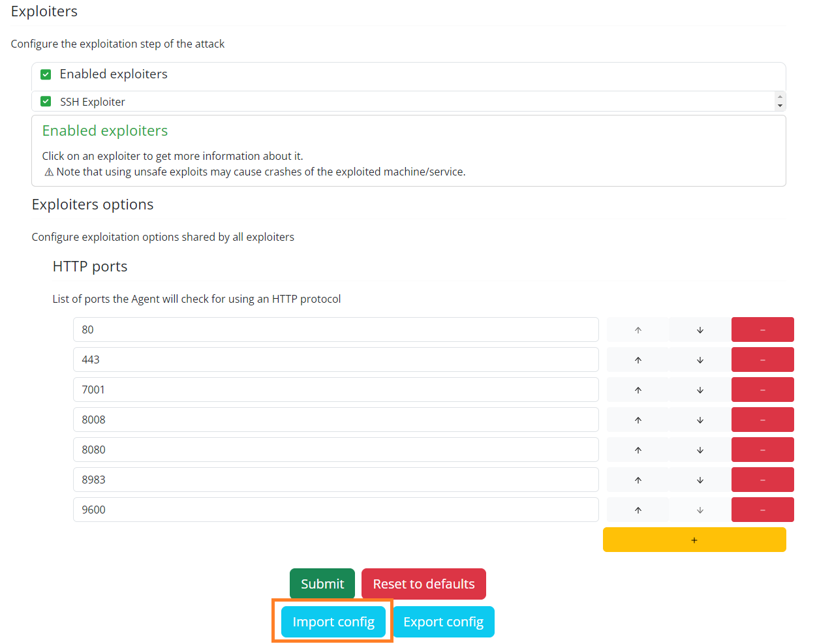Viewport: 832px width, 644px height.
Task: Add a new HTTP port with the yellow plus
Action: 694,540
